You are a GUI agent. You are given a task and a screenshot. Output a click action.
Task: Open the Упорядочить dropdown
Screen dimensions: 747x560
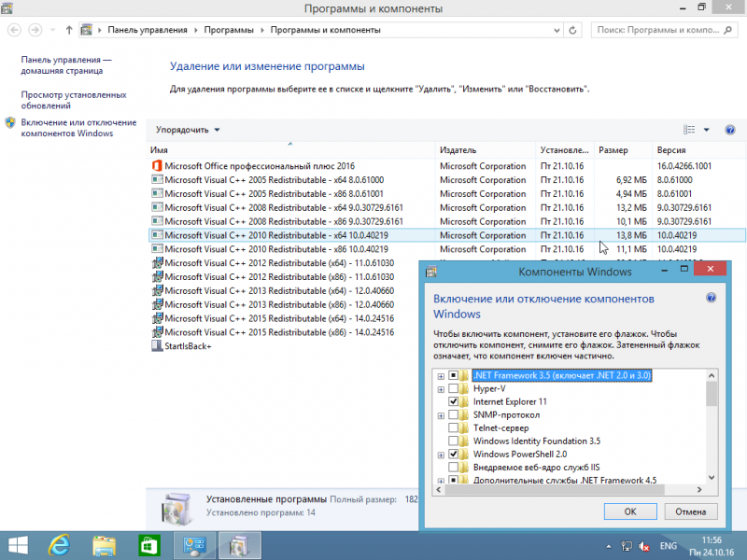[x=188, y=130]
